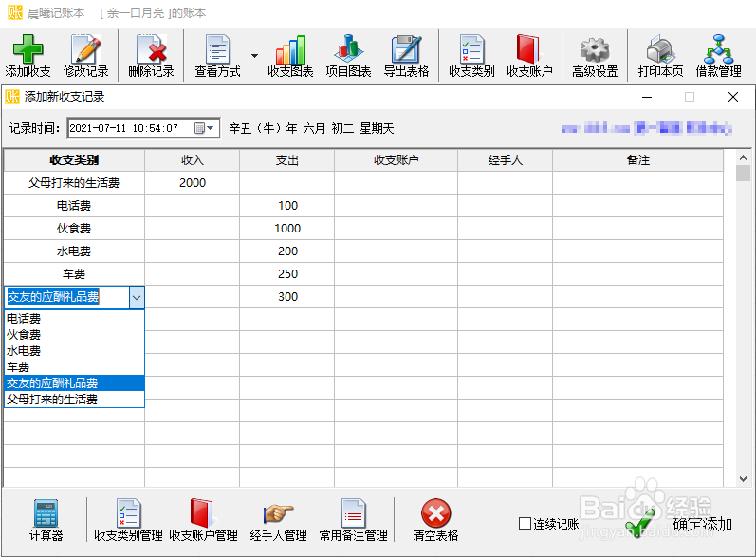Open 经手人管理 pointing hand icon
Image resolution: width=756 pixels, height=558 pixels.
click(278, 513)
